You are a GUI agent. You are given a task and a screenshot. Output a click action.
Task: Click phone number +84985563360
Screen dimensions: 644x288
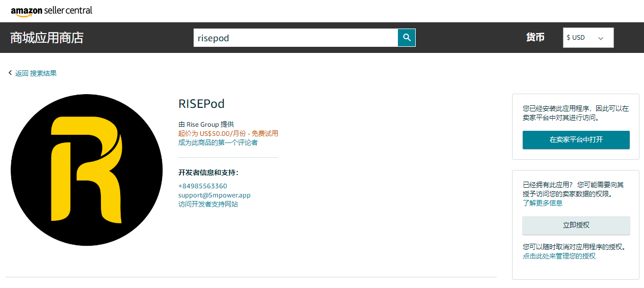(x=203, y=186)
